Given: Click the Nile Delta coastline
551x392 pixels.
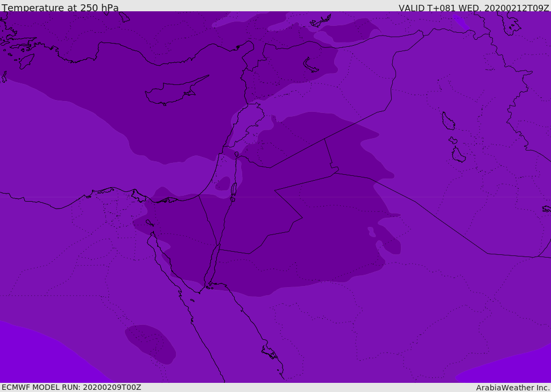Looking at the screenshot, I should [116, 190].
